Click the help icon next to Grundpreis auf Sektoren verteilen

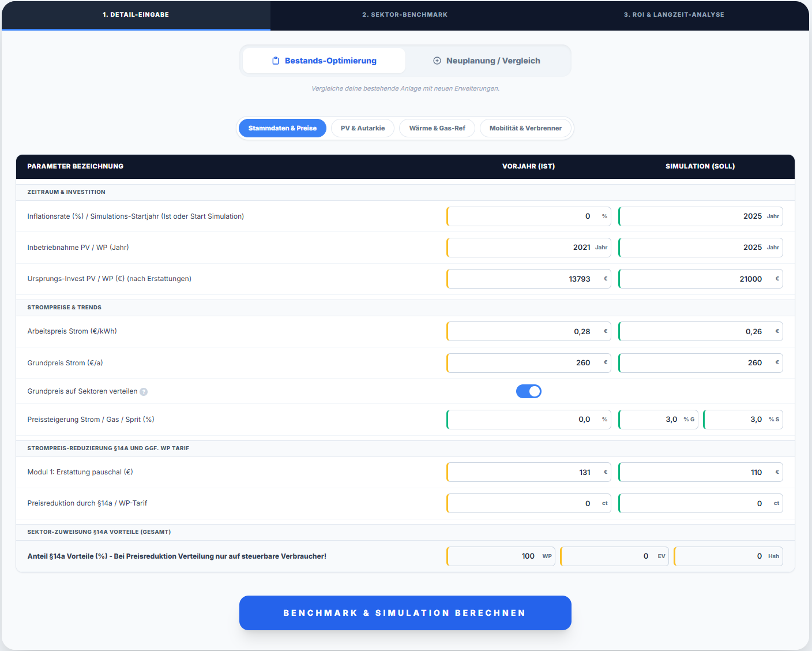pos(144,392)
